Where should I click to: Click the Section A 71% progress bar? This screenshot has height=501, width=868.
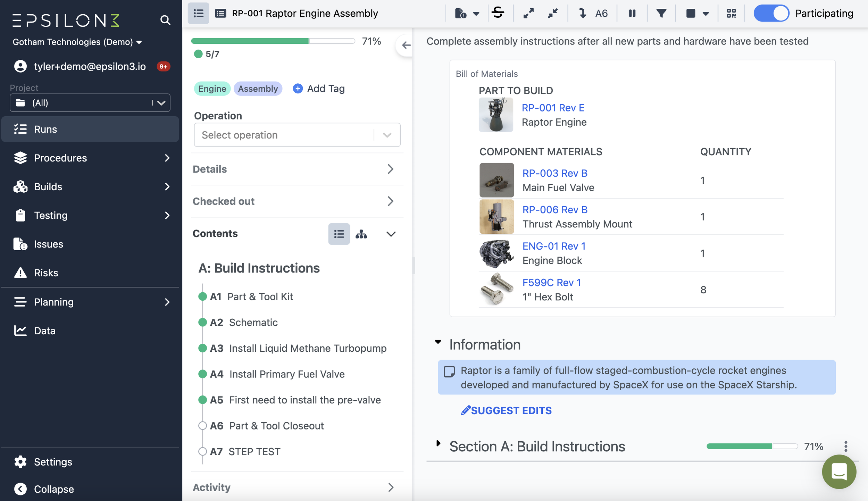(752, 446)
